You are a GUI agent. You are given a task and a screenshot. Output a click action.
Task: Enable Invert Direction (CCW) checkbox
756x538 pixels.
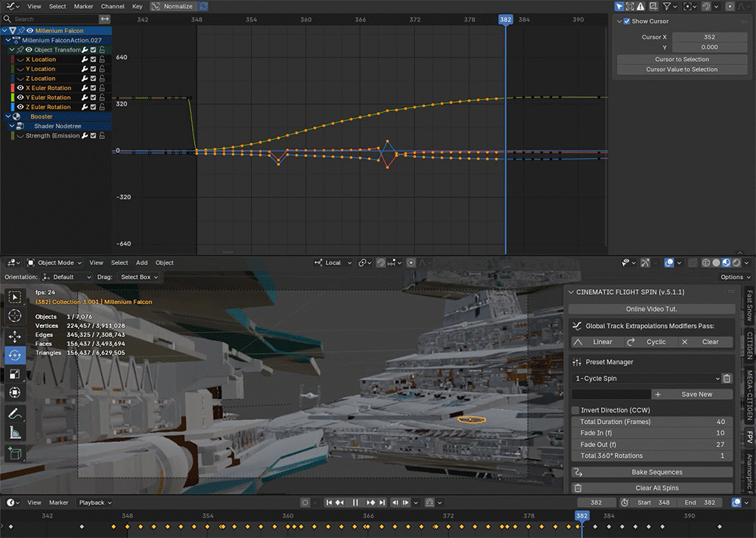pos(575,410)
